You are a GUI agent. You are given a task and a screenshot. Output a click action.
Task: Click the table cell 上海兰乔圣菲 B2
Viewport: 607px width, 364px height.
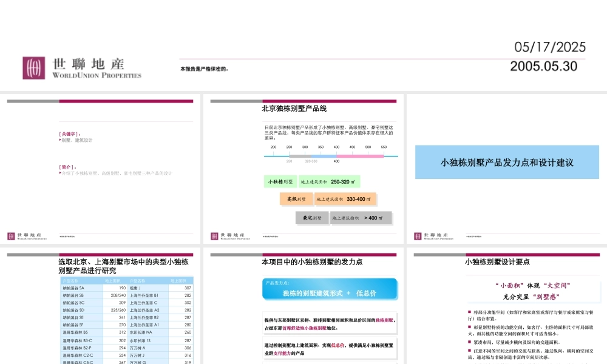tap(148, 317)
